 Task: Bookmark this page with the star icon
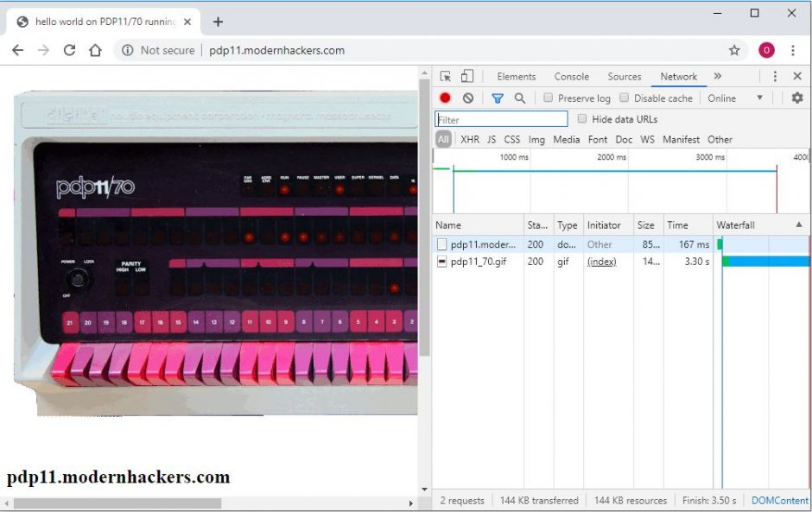pyautogui.click(x=734, y=50)
